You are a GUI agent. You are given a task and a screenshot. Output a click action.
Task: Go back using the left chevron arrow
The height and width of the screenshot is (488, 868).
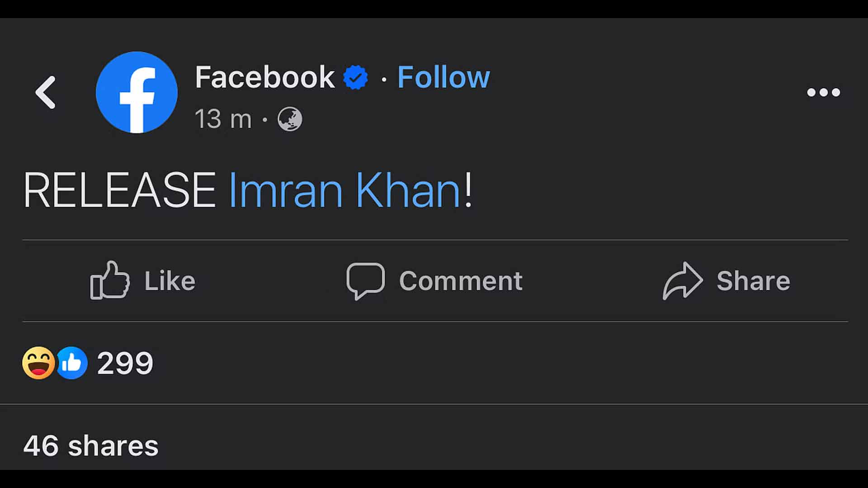pos(46,92)
